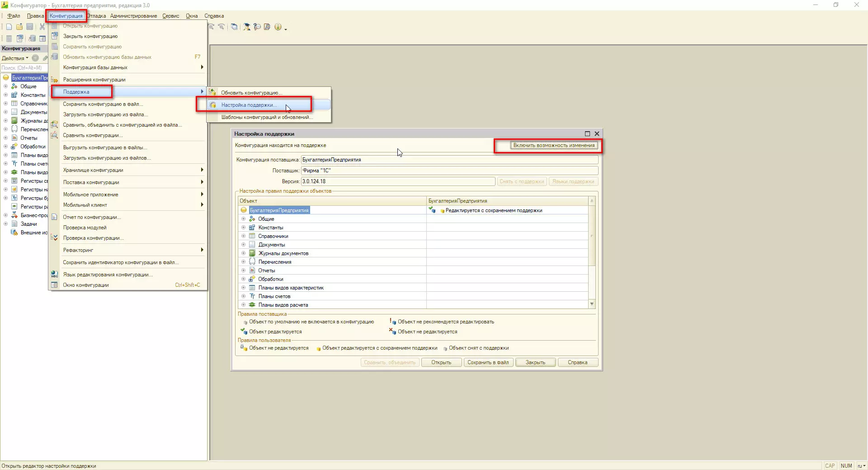Click the configuration tree search field
This screenshot has height=470, width=868.
24,68
